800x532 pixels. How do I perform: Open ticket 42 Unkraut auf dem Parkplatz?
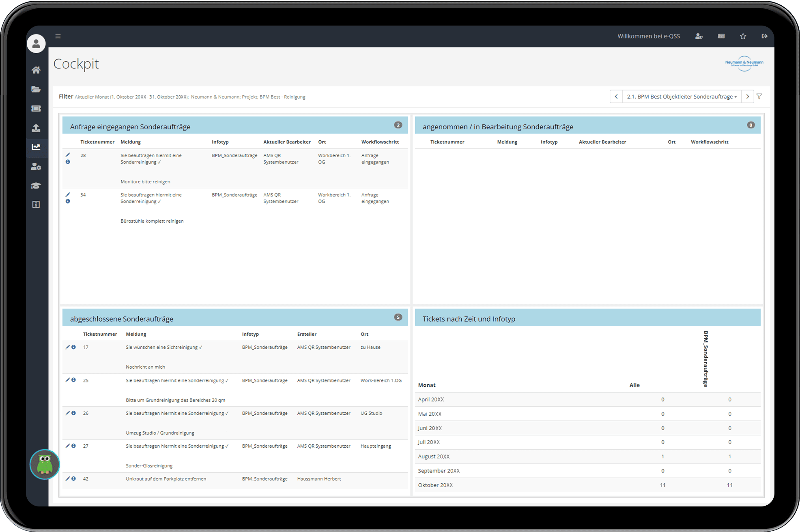point(166,479)
